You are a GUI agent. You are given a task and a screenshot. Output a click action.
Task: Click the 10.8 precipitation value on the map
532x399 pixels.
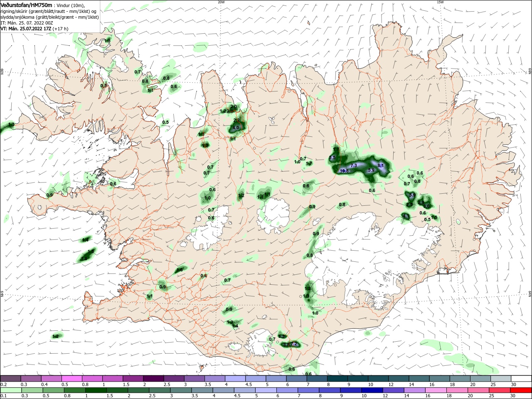click(x=344, y=171)
